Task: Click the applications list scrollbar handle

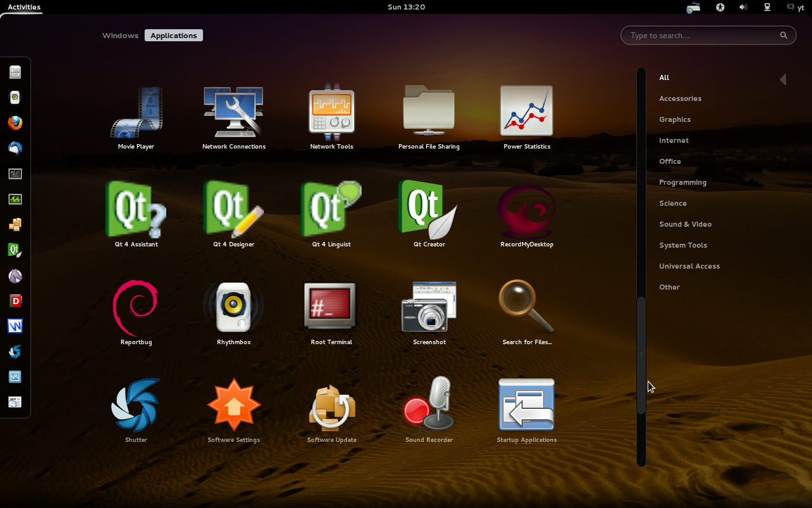Action: (x=641, y=356)
